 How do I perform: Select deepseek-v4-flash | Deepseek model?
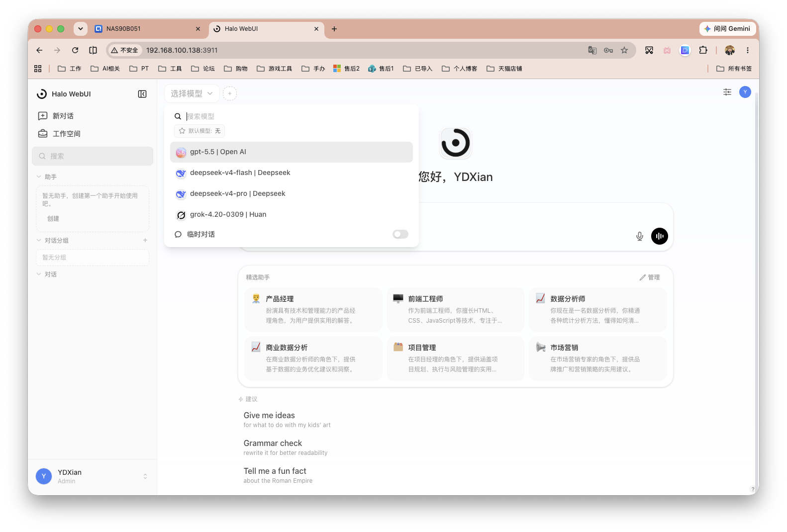[x=292, y=173]
